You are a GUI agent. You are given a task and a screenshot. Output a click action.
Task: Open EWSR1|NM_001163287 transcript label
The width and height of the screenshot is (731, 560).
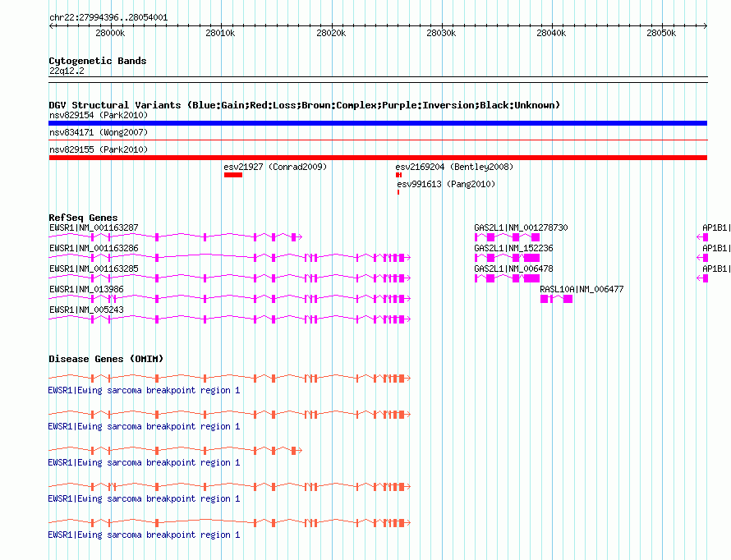(x=94, y=227)
